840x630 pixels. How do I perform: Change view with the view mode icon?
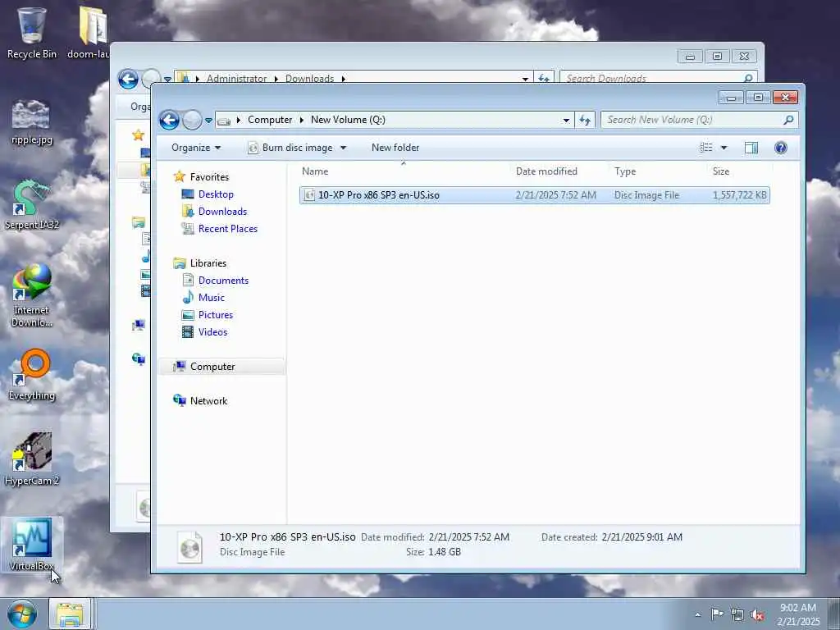[x=706, y=148]
